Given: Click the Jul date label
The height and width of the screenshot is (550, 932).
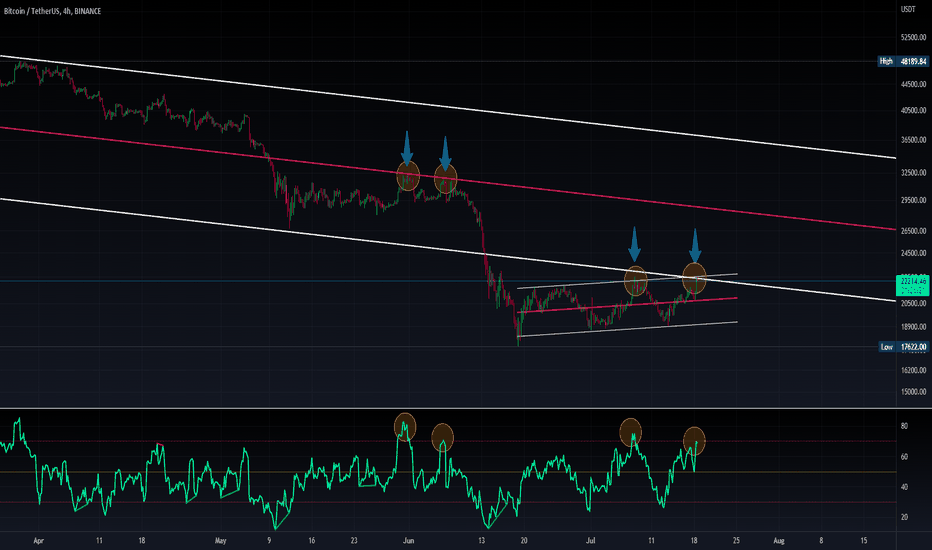Looking at the screenshot, I should (x=591, y=541).
